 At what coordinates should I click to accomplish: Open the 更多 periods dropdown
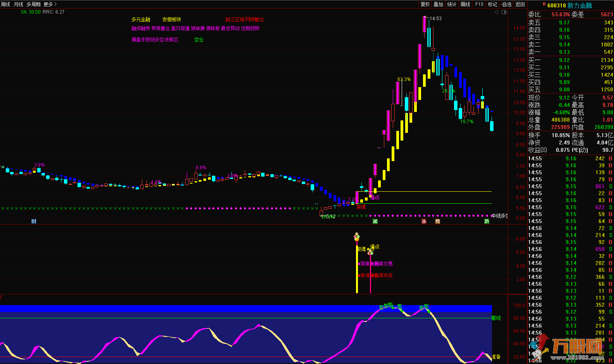tap(50, 4)
